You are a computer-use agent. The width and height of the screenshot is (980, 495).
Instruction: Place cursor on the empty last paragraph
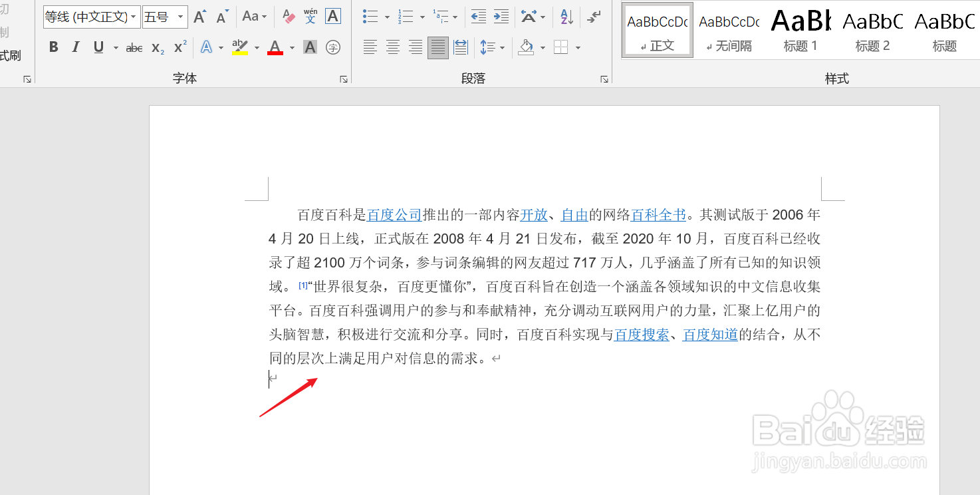pos(272,379)
